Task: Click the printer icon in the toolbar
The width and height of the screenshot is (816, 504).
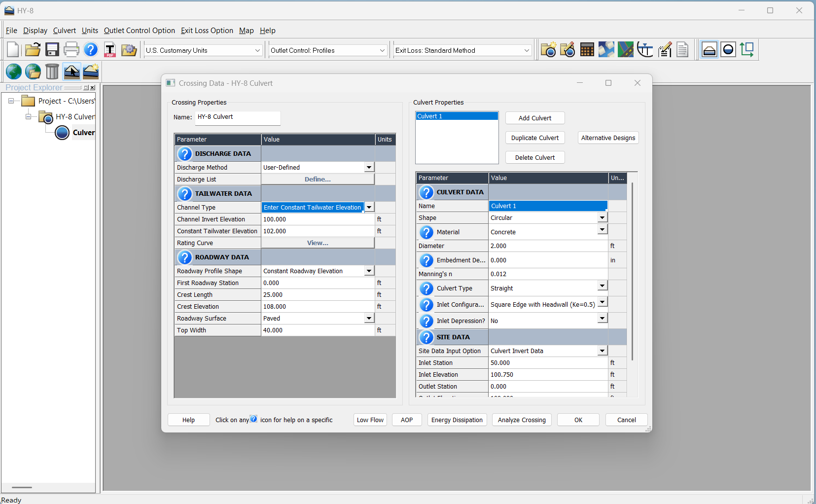Action: coord(71,50)
